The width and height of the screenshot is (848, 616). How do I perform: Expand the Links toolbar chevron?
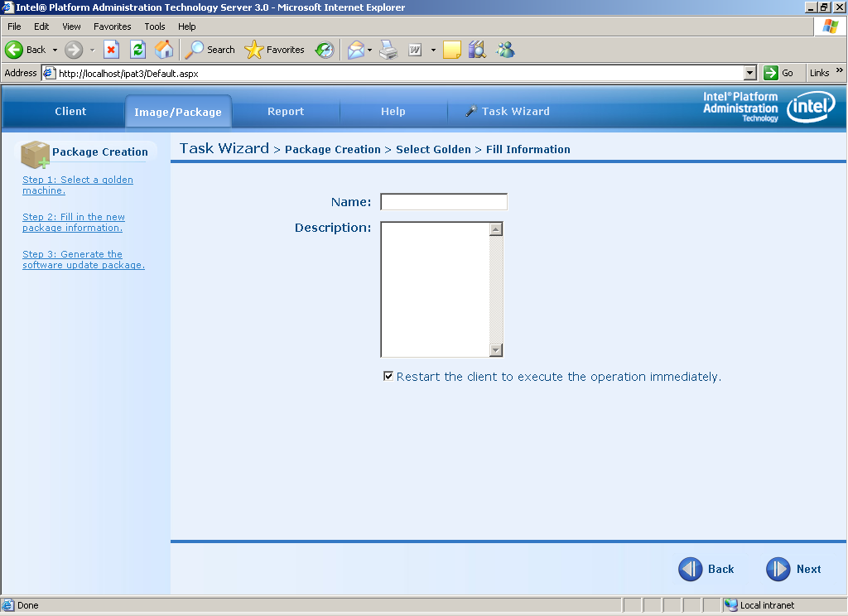coord(840,70)
